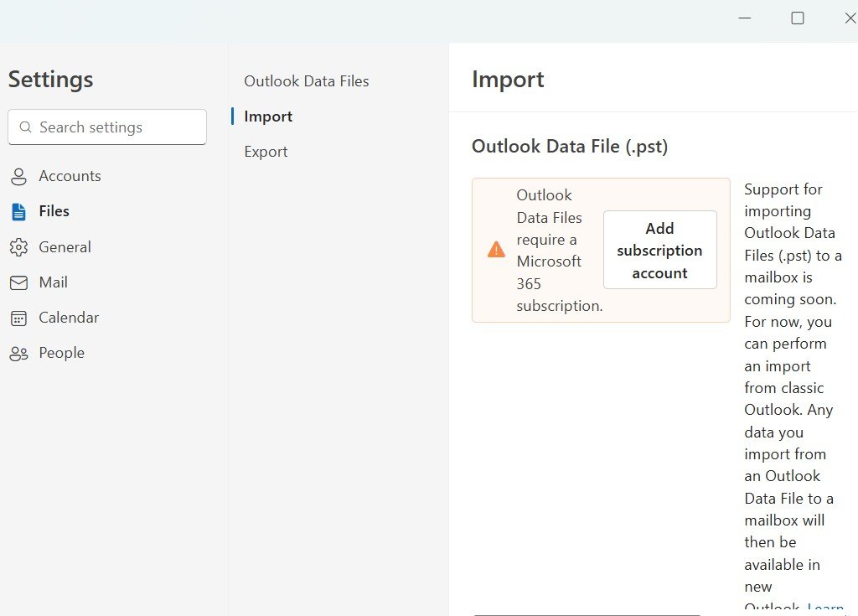The height and width of the screenshot is (616, 858).
Task: Switch to the Export section
Action: tap(266, 152)
